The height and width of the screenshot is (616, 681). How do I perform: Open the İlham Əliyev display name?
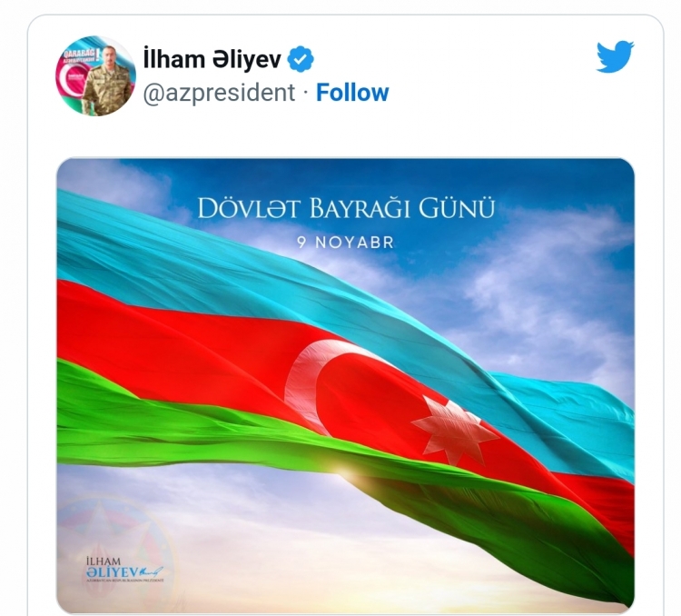click(x=212, y=59)
